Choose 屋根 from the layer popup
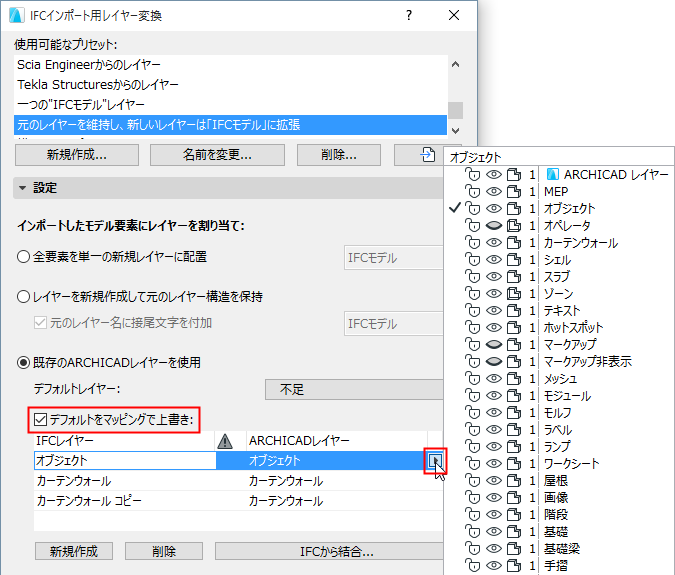The image size is (675, 575). pos(556,480)
